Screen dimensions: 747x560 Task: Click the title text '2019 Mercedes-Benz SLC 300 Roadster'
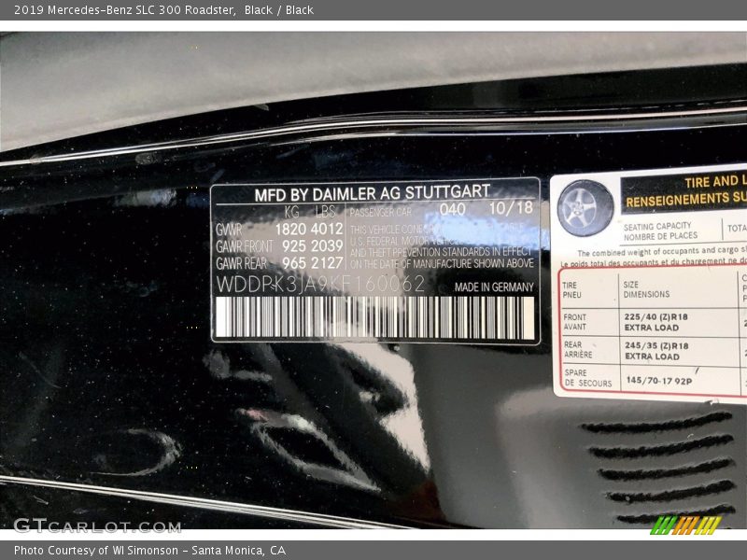click(124, 10)
